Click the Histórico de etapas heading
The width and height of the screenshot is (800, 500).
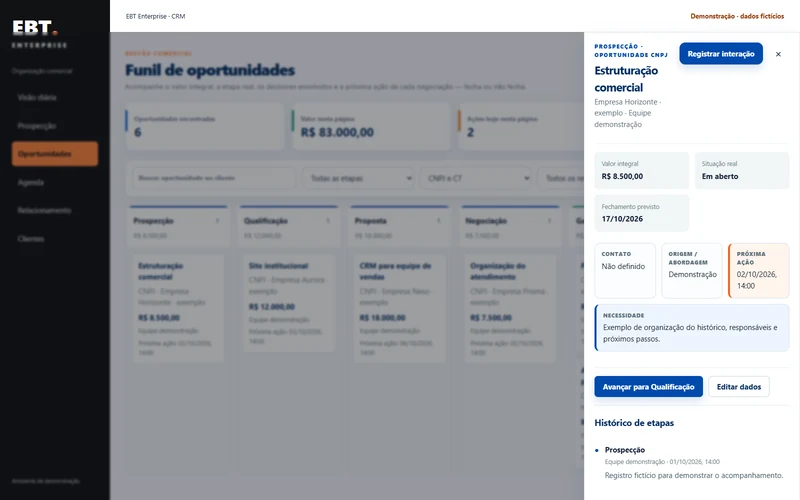(634, 422)
